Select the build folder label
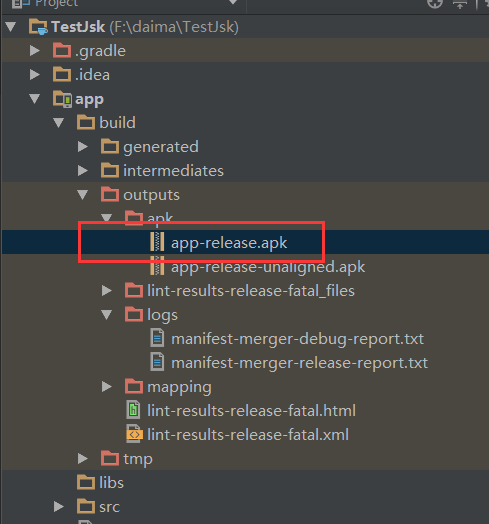Viewport: 489px width, 524px height. click(x=117, y=123)
